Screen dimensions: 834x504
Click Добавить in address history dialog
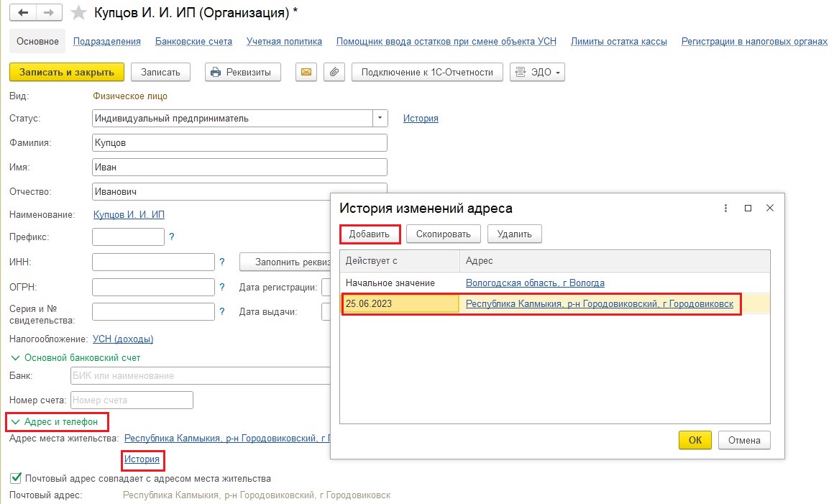[370, 234]
